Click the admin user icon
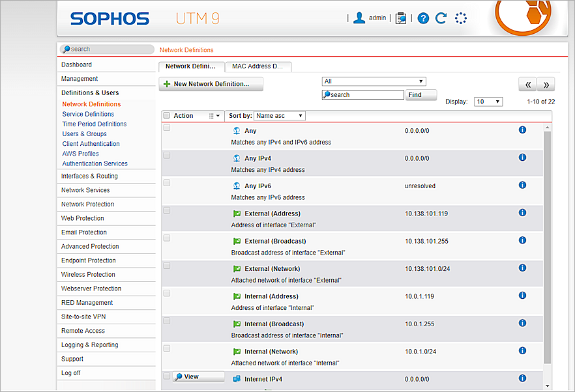Viewport: 575px width, 392px height. coord(359,18)
